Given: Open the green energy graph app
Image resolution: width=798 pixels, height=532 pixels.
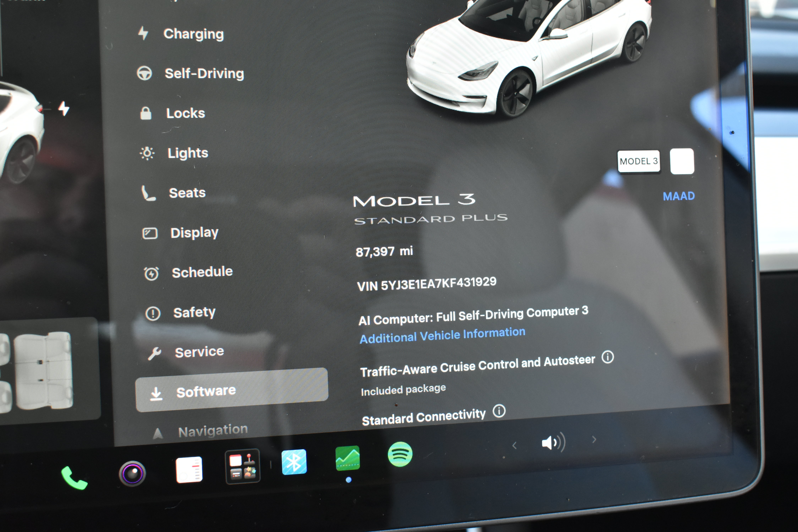Looking at the screenshot, I should (x=347, y=458).
